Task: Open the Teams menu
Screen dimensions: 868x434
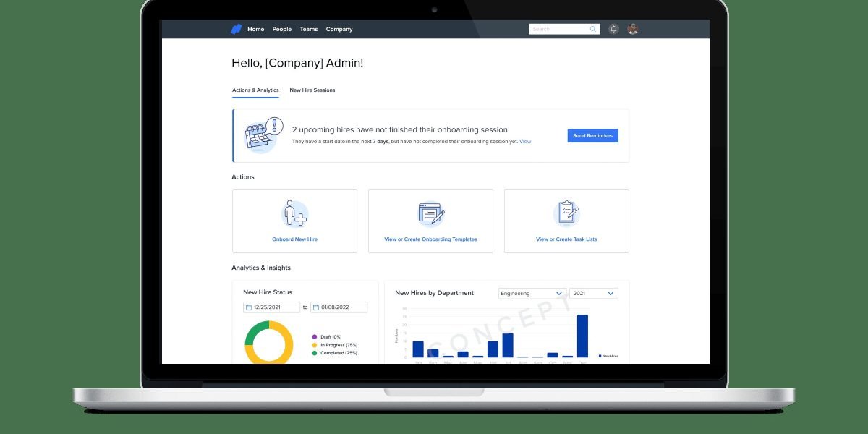Action: click(x=309, y=29)
